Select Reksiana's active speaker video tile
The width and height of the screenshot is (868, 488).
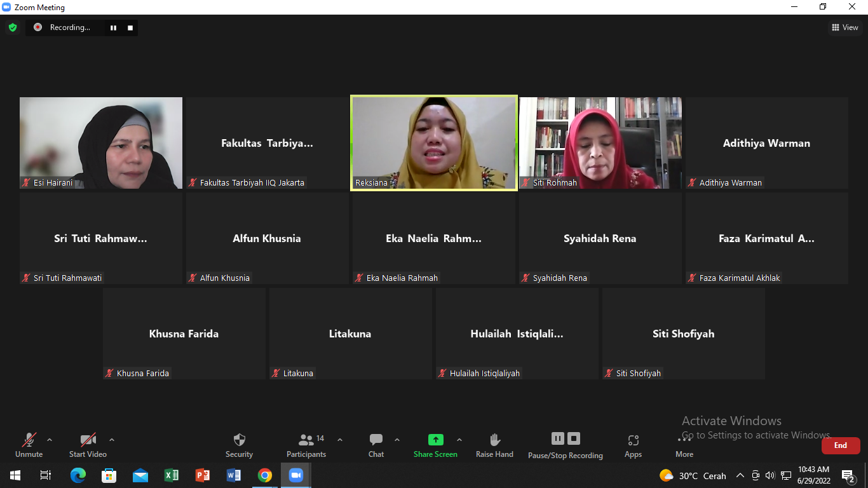pos(434,143)
